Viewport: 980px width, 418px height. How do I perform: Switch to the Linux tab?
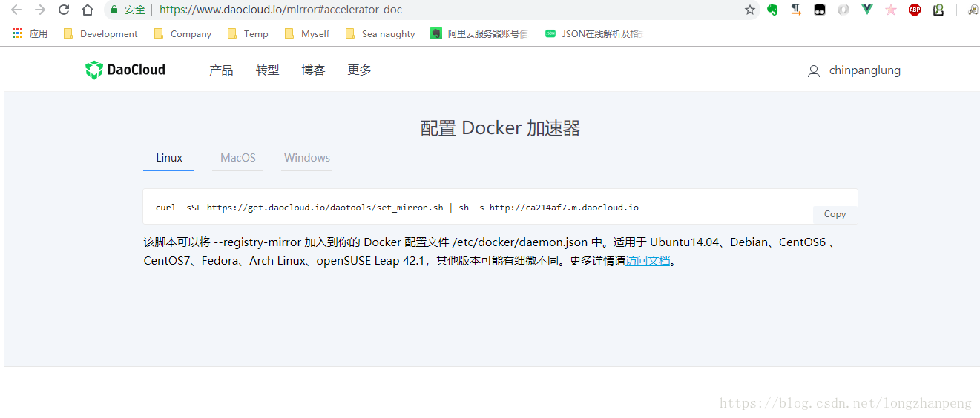point(169,158)
